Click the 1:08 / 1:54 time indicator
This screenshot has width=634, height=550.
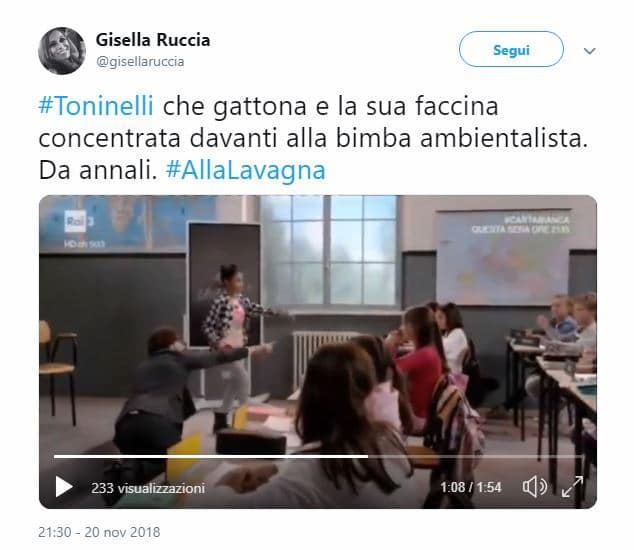[x=471, y=487]
